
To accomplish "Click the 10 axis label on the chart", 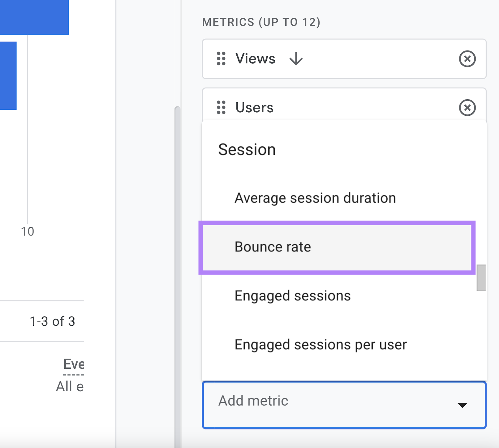I will (x=27, y=231).
